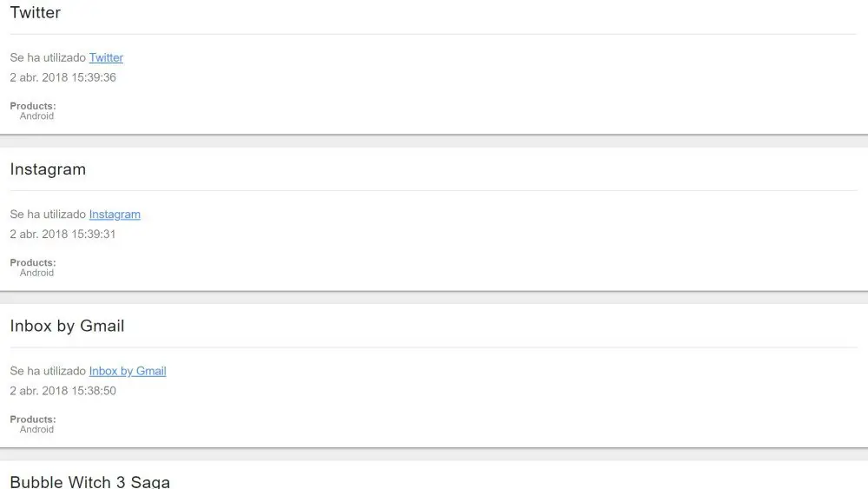The height and width of the screenshot is (489, 868).
Task: Click gray gap between Twitter and Instagram cards
Action: pyautogui.click(x=434, y=142)
